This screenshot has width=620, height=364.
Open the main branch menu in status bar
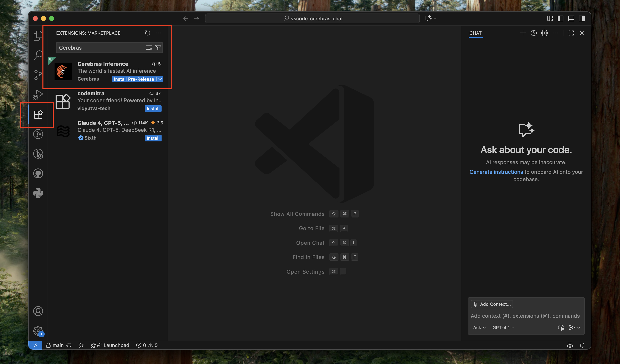point(58,345)
